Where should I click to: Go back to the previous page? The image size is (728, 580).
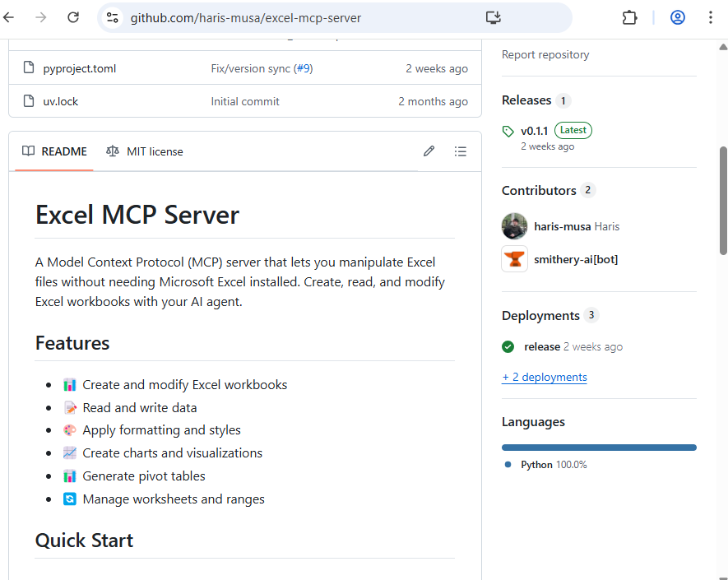(9, 17)
